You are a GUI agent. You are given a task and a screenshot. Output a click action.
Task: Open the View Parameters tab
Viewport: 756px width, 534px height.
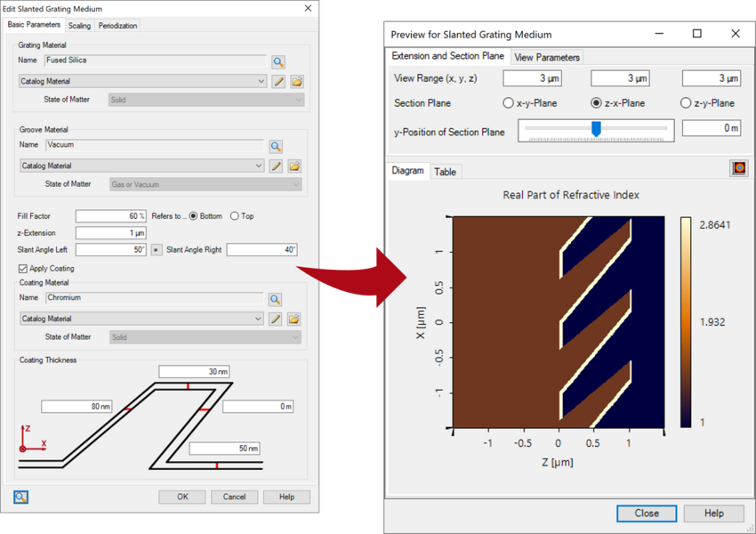click(x=547, y=57)
